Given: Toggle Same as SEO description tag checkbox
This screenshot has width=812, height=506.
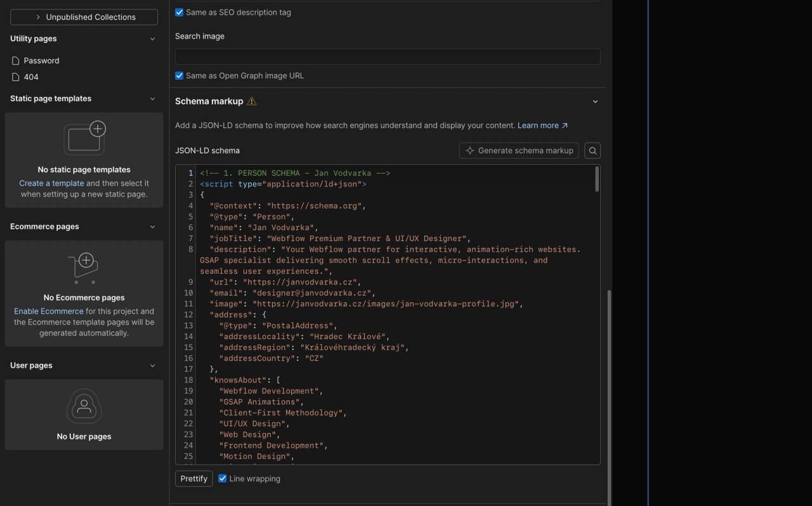Looking at the screenshot, I should click(x=180, y=13).
